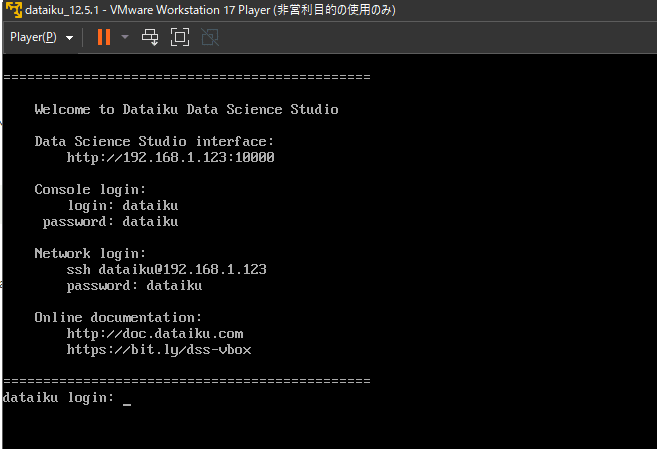Click the http://192.168.1.123:10000 interface address
The image size is (657, 449).
[171, 158]
